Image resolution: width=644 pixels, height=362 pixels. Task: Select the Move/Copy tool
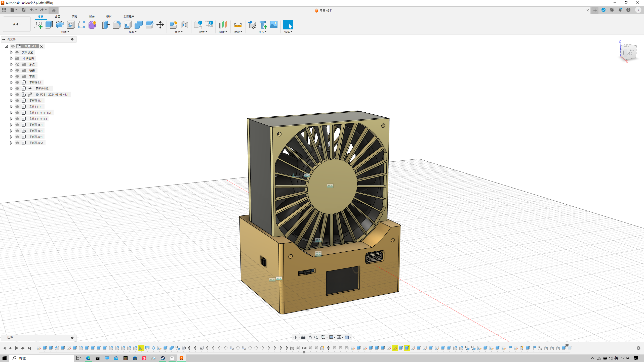pos(160,25)
